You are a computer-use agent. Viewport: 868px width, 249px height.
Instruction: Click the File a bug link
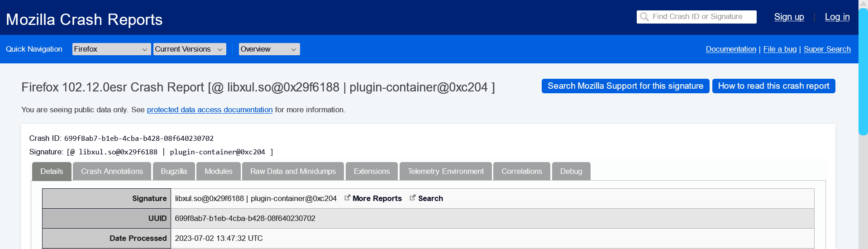[780, 49]
